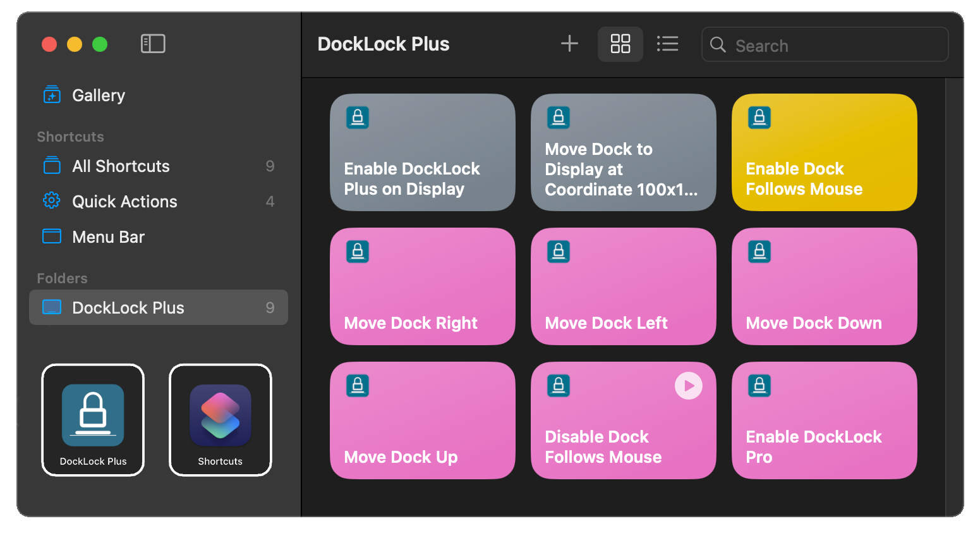Click the count 4 beside Quick Actions

pyautogui.click(x=270, y=202)
